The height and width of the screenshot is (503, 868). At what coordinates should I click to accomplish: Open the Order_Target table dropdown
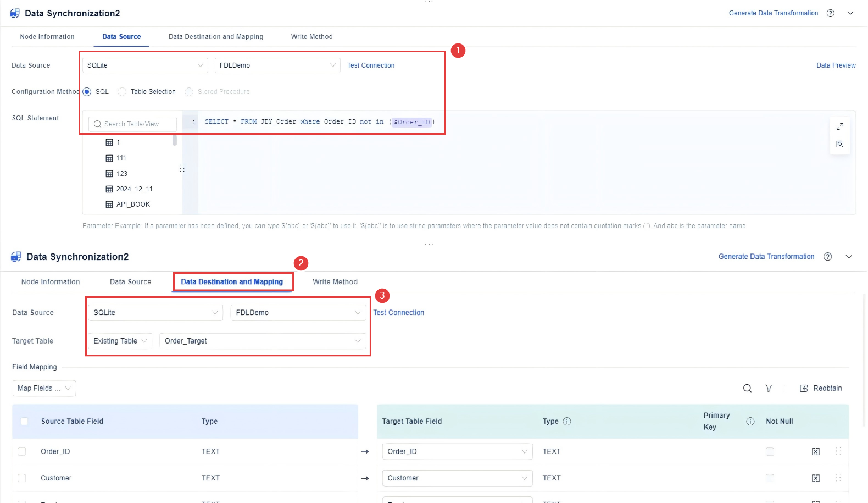click(263, 341)
